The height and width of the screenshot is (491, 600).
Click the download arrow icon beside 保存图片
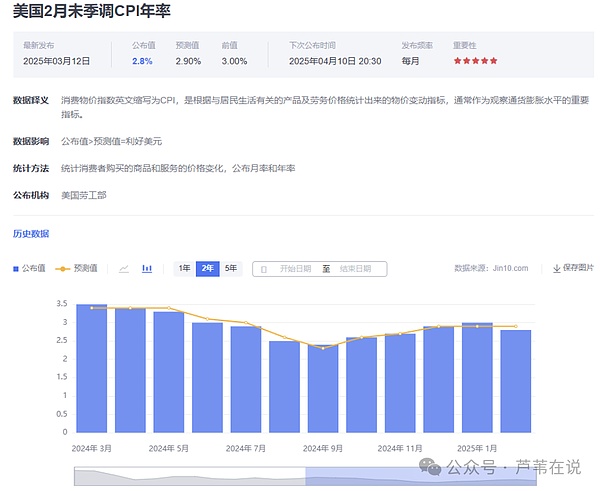pyautogui.click(x=556, y=268)
